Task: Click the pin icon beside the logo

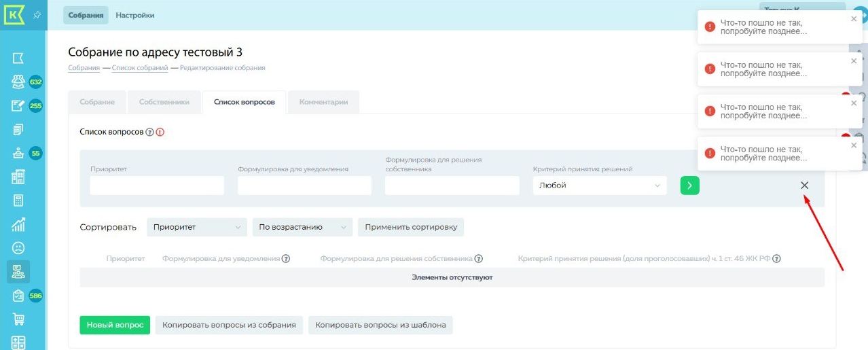Action: click(37, 15)
